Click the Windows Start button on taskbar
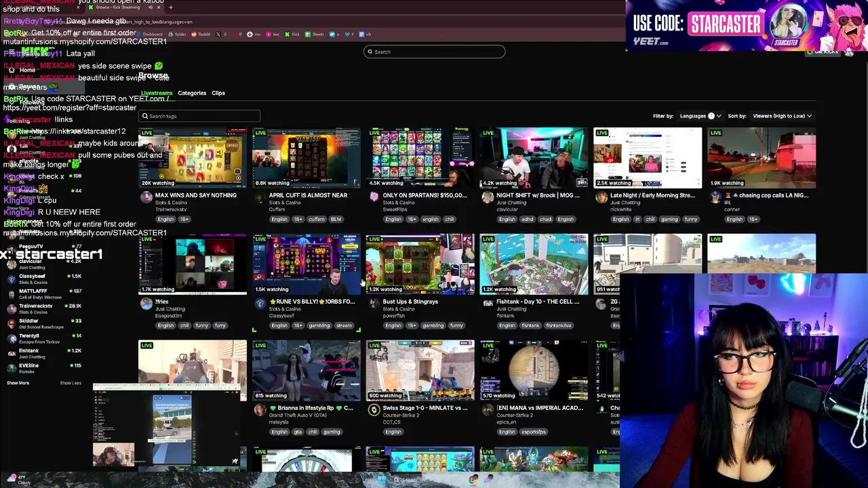Screen dimensions: 868x488 pyautogui.click(x=381, y=480)
